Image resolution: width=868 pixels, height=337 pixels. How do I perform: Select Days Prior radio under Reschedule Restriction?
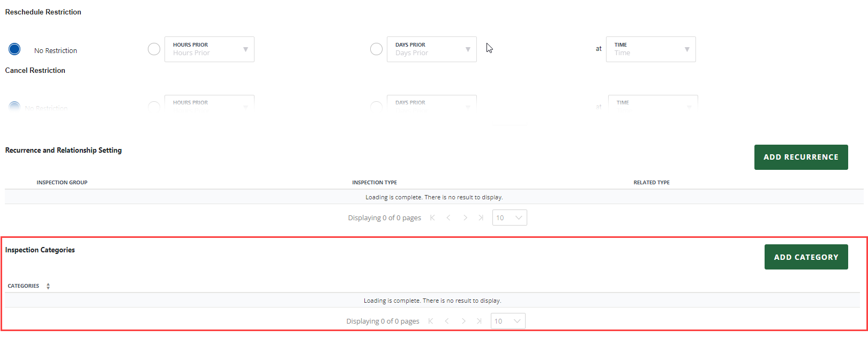pyautogui.click(x=377, y=49)
